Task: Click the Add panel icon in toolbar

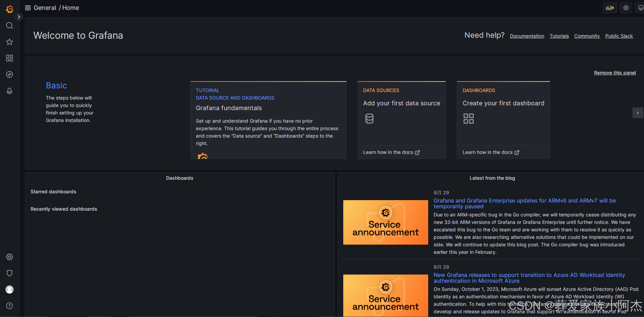Action: click(610, 8)
